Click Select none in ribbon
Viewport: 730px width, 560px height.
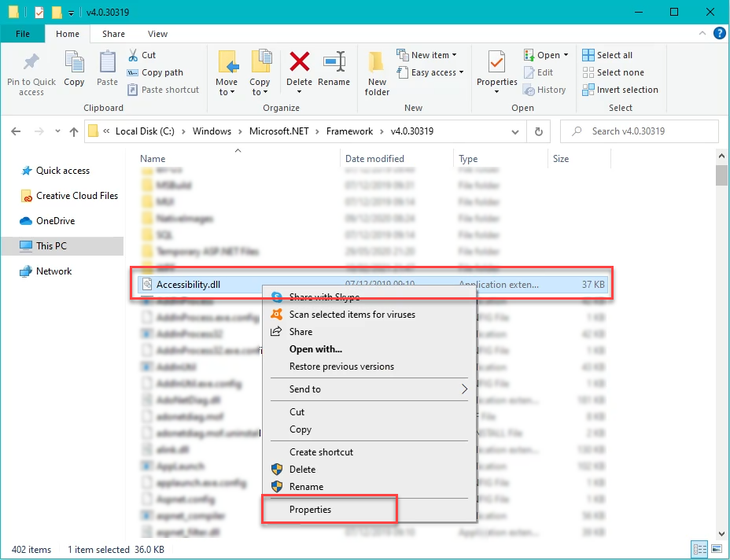613,72
